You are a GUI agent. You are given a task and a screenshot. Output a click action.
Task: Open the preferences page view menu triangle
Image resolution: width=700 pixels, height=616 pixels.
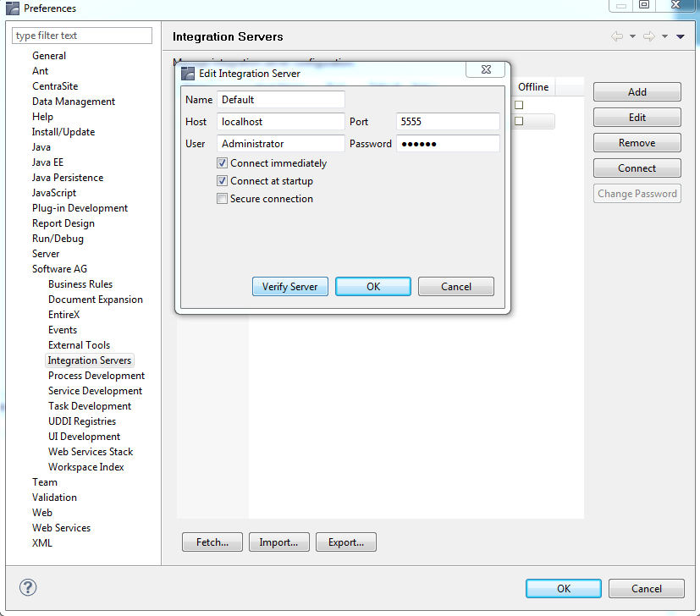(681, 36)
